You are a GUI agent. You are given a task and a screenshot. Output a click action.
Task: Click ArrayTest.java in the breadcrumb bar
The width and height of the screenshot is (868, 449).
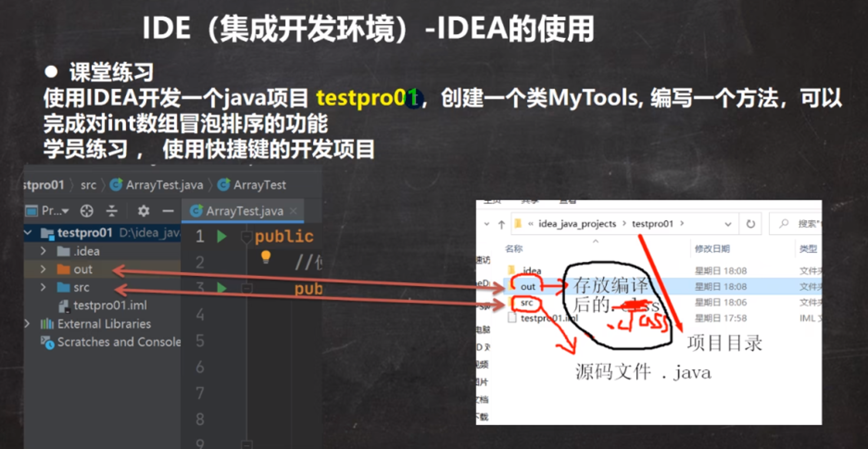pos(157,185)
